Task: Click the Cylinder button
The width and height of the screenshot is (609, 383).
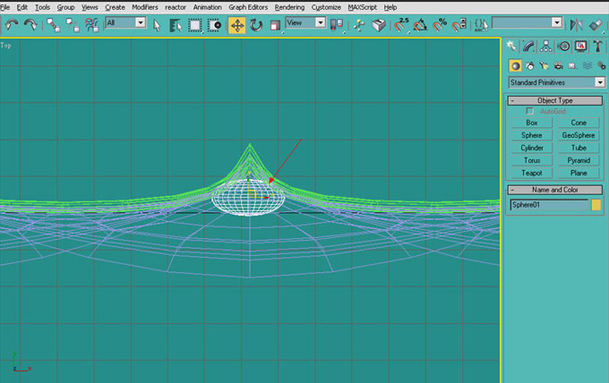Action: [x=532, y=148]
